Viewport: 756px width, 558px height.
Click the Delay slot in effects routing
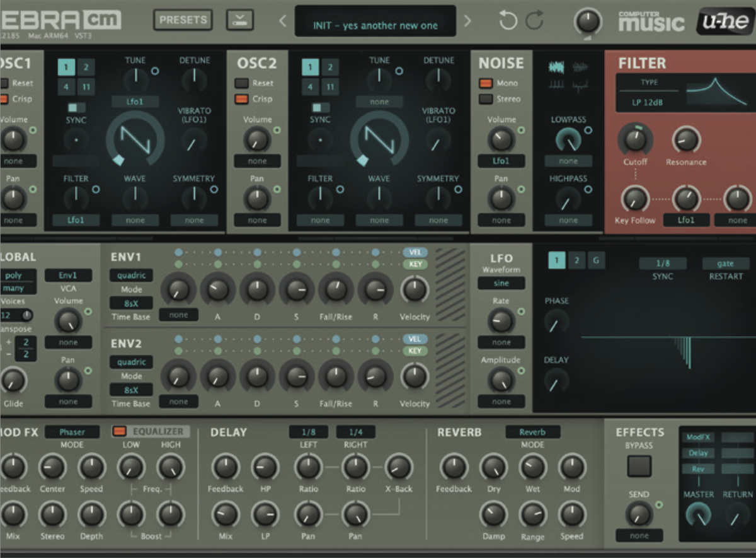pos(699,453)
